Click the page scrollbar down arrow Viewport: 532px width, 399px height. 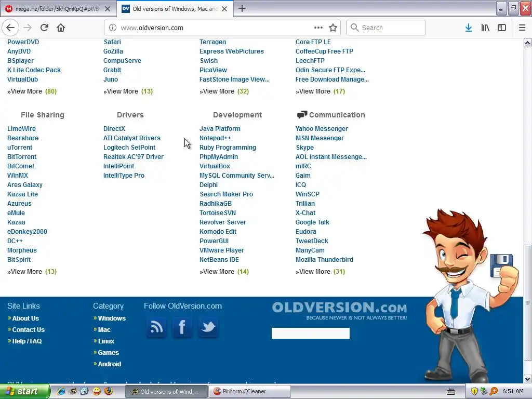[x=528, y=379]
